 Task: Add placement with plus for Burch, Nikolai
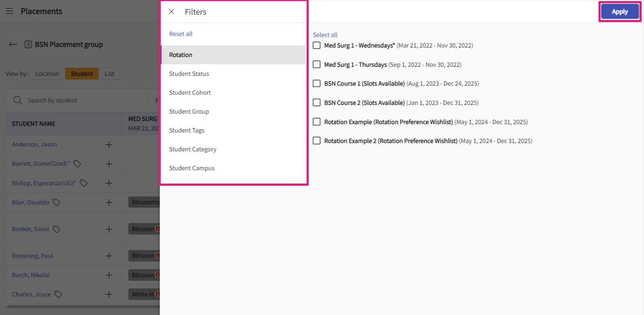109,275
